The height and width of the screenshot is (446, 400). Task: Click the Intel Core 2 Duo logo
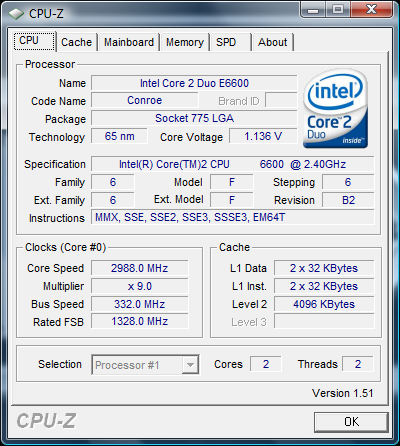click(x=335, y=109)
